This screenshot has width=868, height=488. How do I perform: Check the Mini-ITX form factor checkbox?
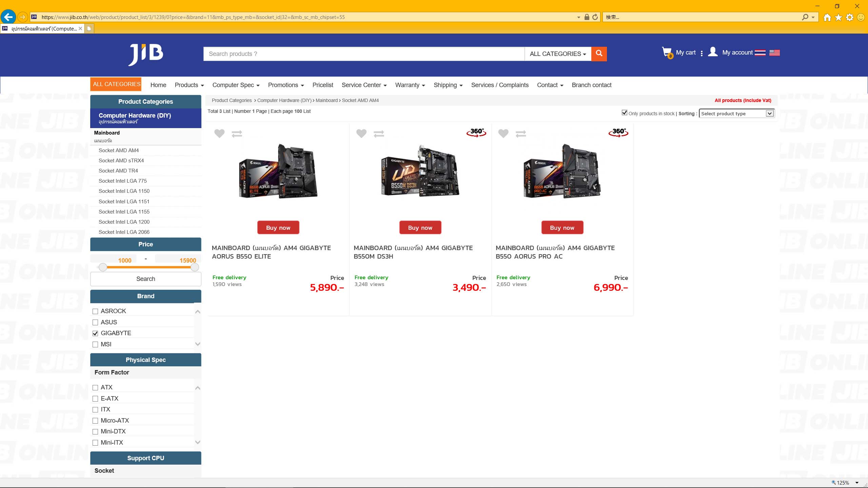(x=95, y=443)
